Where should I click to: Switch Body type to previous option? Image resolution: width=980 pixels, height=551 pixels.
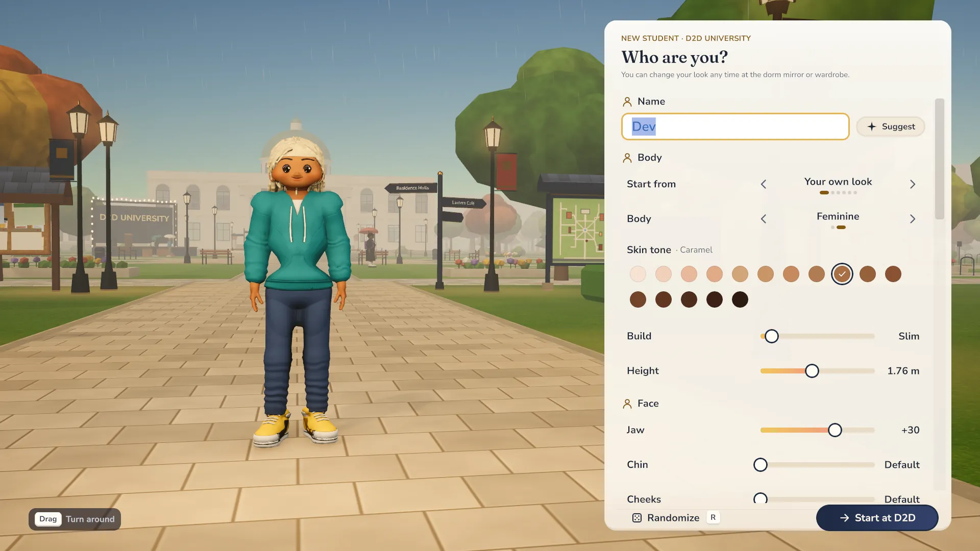coord(764,219)
